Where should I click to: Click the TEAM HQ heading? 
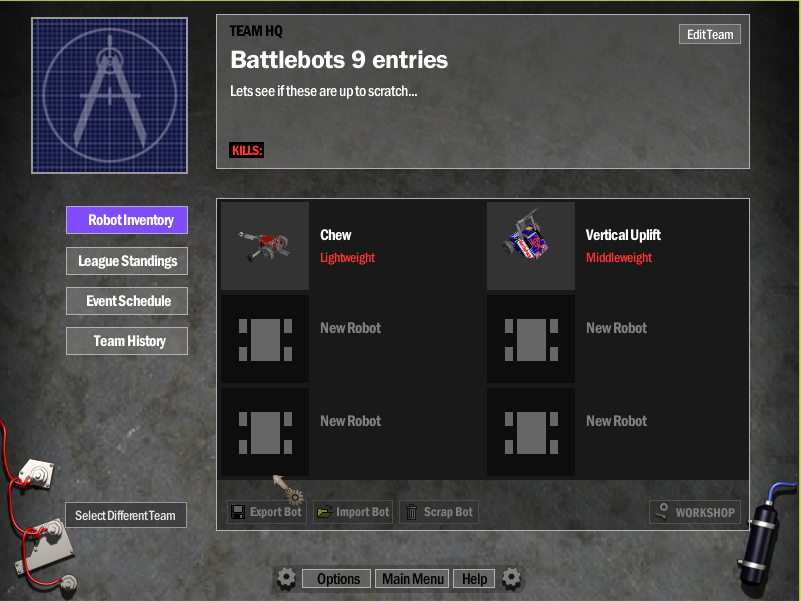(256, 31)
